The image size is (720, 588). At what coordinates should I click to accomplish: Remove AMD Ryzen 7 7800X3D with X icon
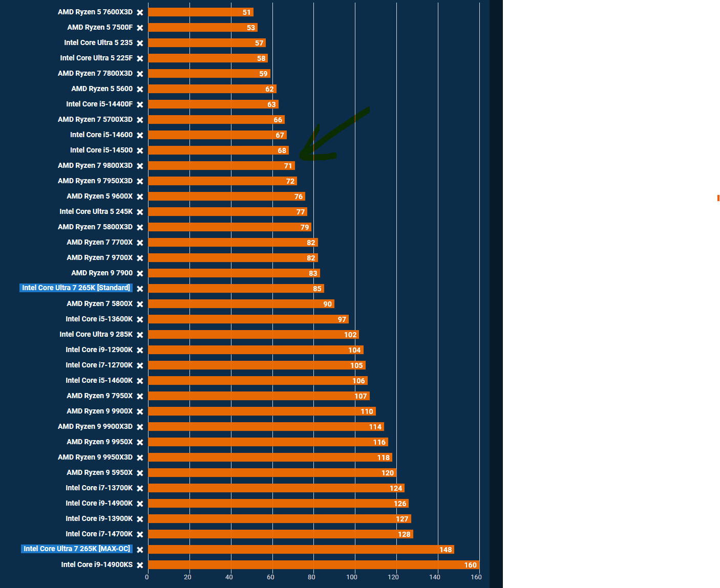click(140, 74)
